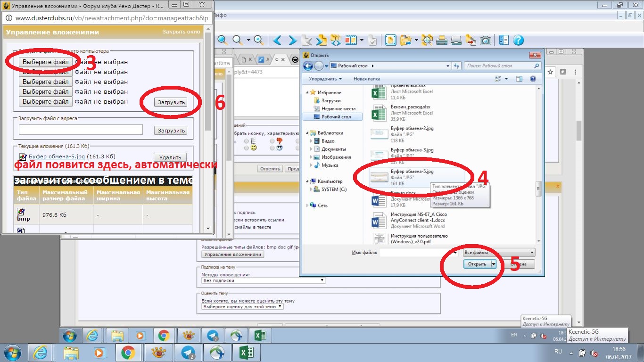Toggle fullscreen view icon in viewer toolbar
Viewport: 644px width, 362px height.
[x=390, y=40]
